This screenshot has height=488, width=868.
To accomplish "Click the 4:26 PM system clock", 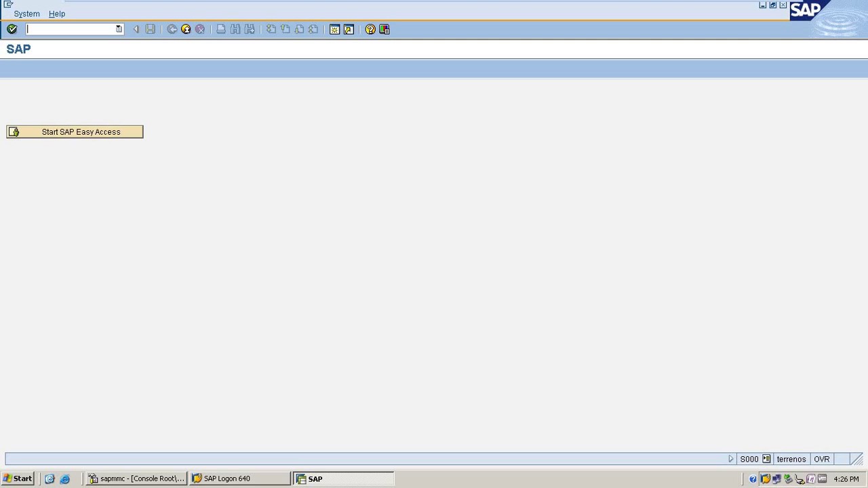I will [846, 479].
